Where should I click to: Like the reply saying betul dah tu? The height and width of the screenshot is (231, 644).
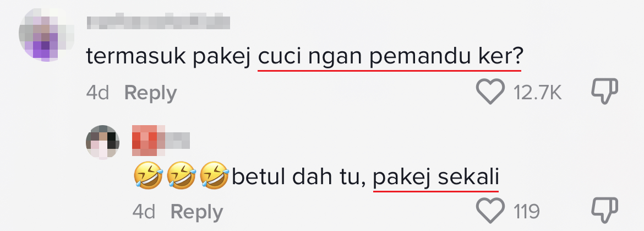490,210
